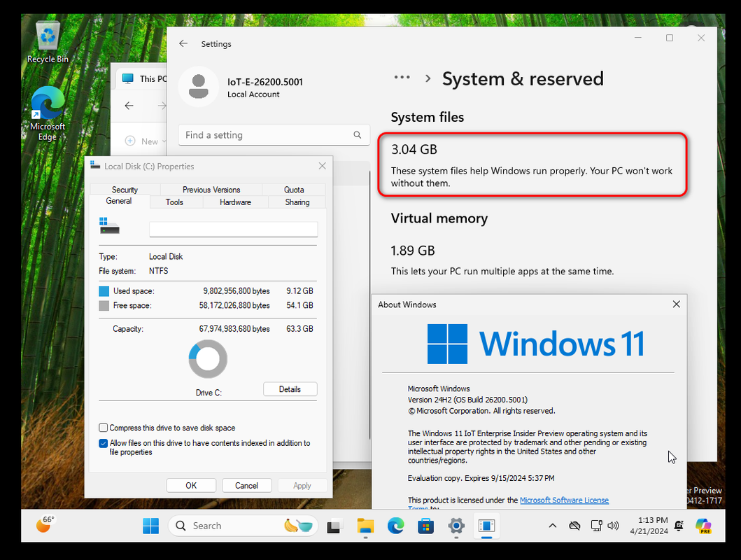Click the New plus icon in File Explorer
The image size is (741, 560).
[130, 141]
